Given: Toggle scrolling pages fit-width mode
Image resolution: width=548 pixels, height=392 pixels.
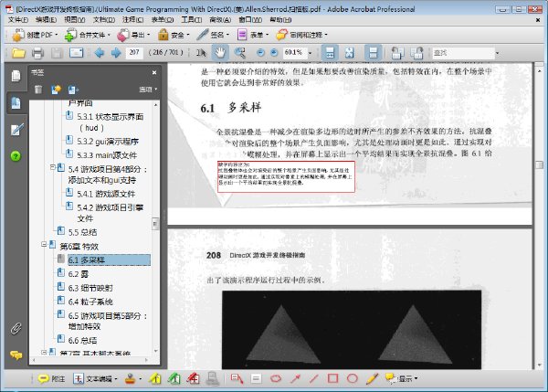Looking at the screenshot, I should pos(330,53).
